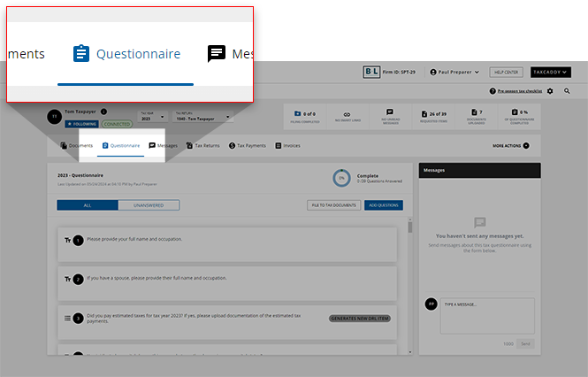Viewport: 588px width, 377px height.
Task: Click the text-type icon on question 2
Action: (67, 280)
